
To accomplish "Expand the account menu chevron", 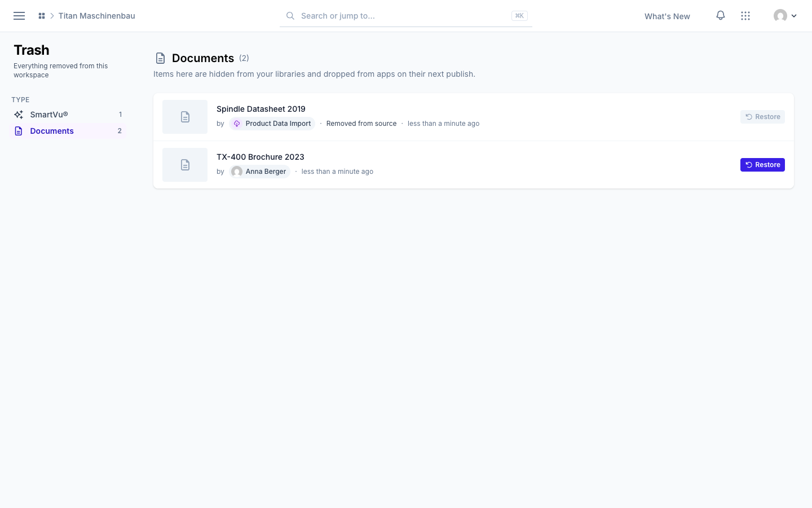I will point(794,16).
